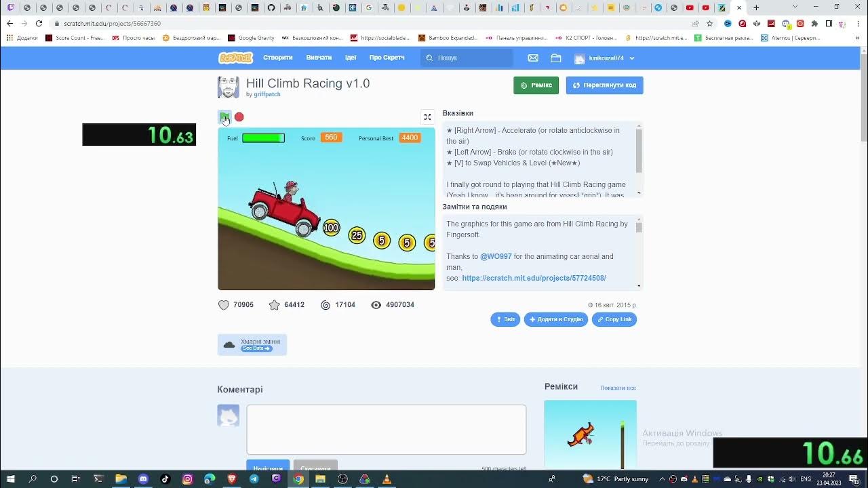This screenshot has height=488, width=868.
Task: Open messages envelope icon in Scratch header
Action: pos(533,58)
